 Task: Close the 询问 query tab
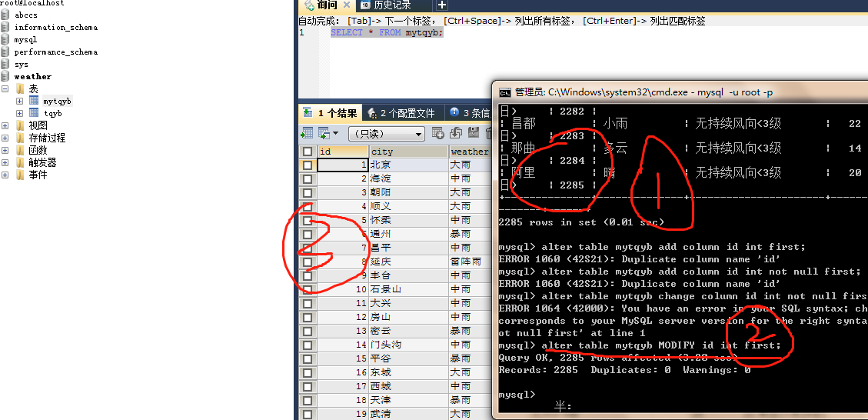coord(347,5)
